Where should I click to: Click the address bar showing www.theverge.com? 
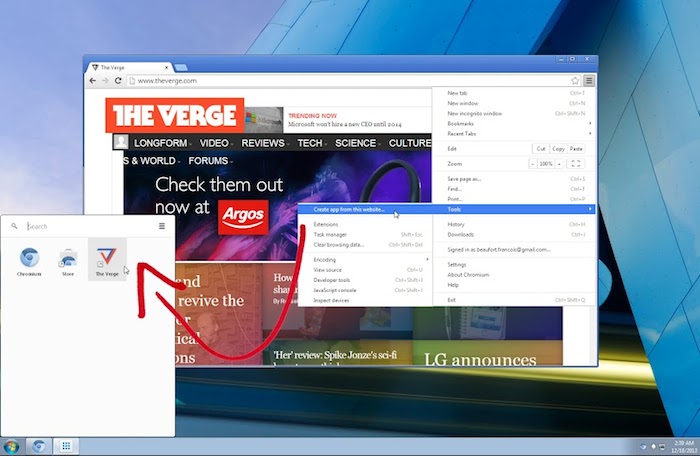(x=348, y=81)
